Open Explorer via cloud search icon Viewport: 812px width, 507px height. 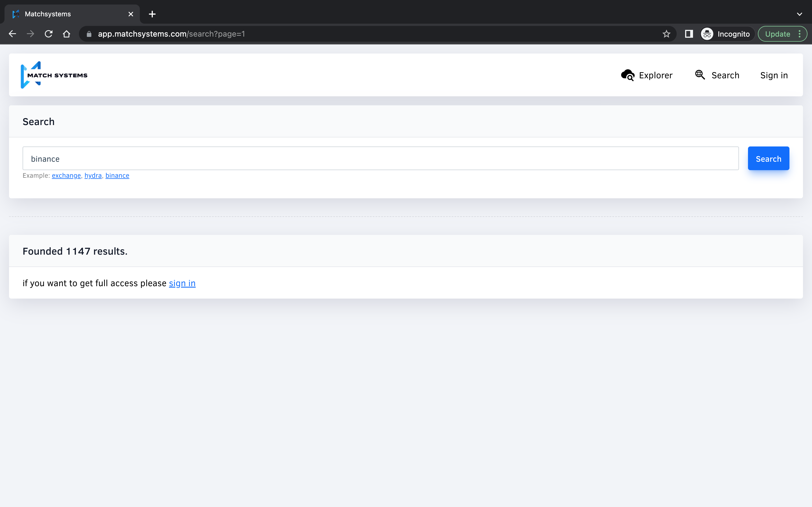(x=627, y=75)
